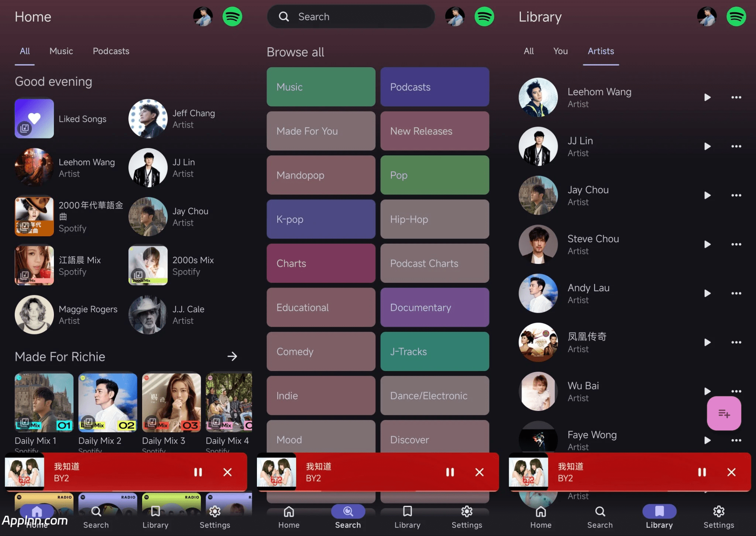The width and height of the screenshot is (756, 536).
Task: Close the mini player on the Home screen
Action: click(227, 472)
